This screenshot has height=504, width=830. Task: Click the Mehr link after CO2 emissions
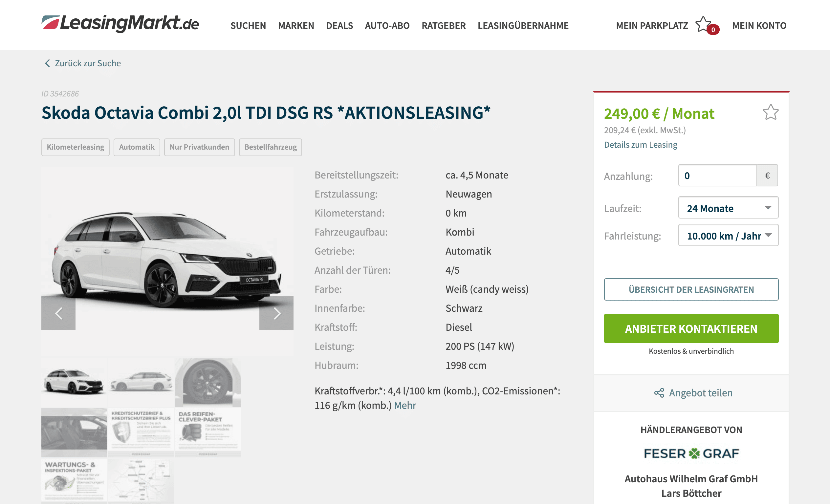click(x=405, y=405)
